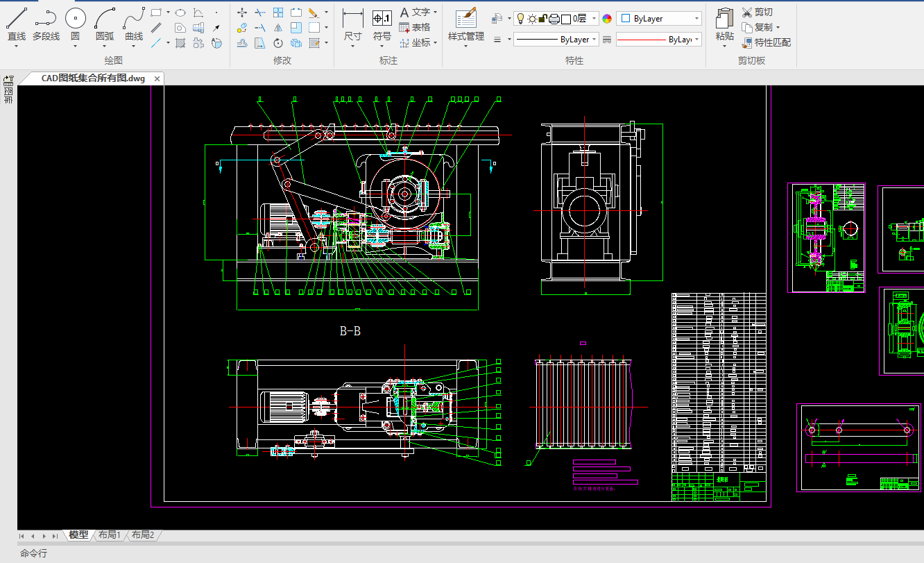Image resolution: width=924 pixels, height=563 pixels.
Task: Open the rainbow color wheel picker
Action: click(607, 19)
